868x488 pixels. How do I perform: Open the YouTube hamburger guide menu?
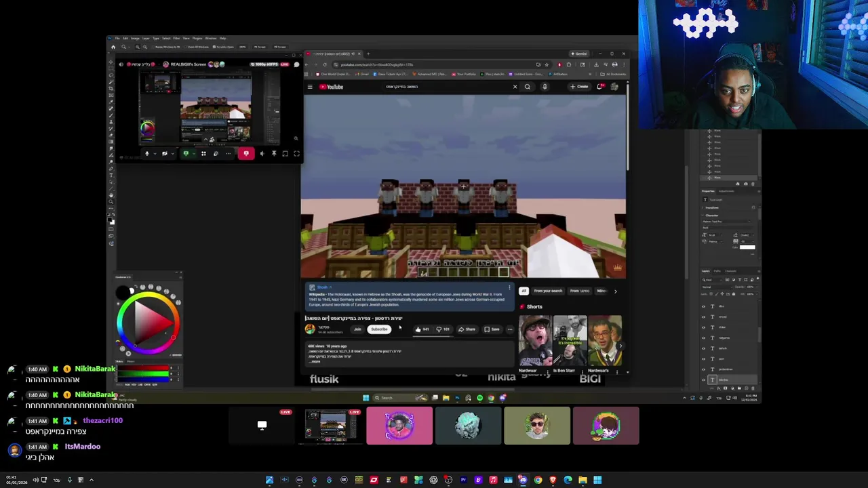coord(310,87)
